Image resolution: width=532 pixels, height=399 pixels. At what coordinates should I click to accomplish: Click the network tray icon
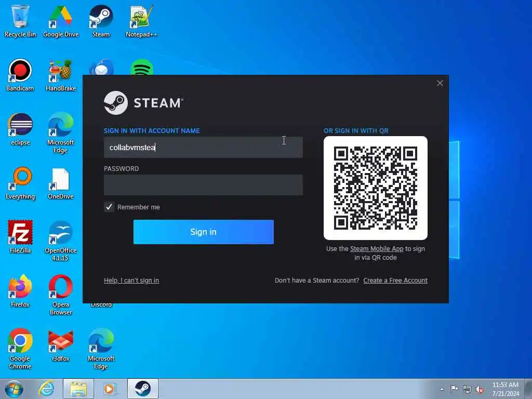467,389
